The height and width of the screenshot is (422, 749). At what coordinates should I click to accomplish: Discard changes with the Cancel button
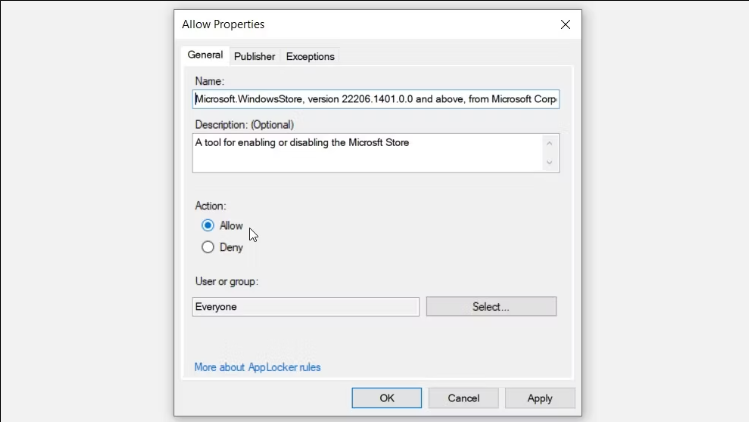[x=463, y=398]
